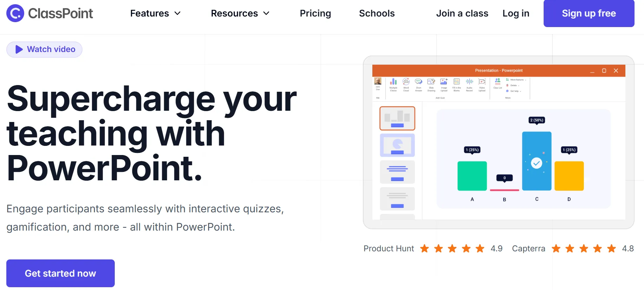Expand the More features chevron in ribbon
The width and height of the screenshot is (644, 290).
tap(525, 80)
